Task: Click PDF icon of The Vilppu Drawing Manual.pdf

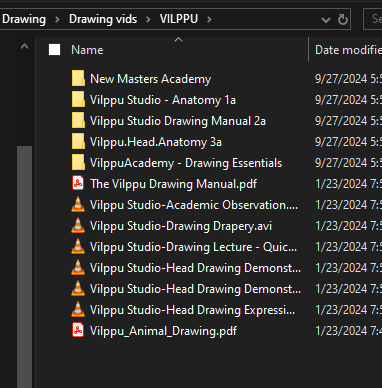Action: click(x=78, y=184)
